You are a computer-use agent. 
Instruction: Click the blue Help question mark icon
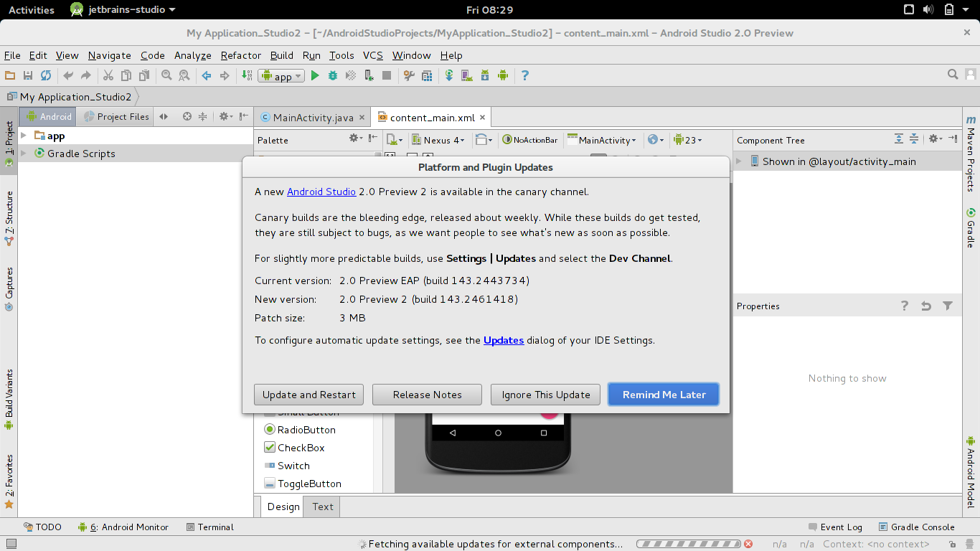coord(525,75)
